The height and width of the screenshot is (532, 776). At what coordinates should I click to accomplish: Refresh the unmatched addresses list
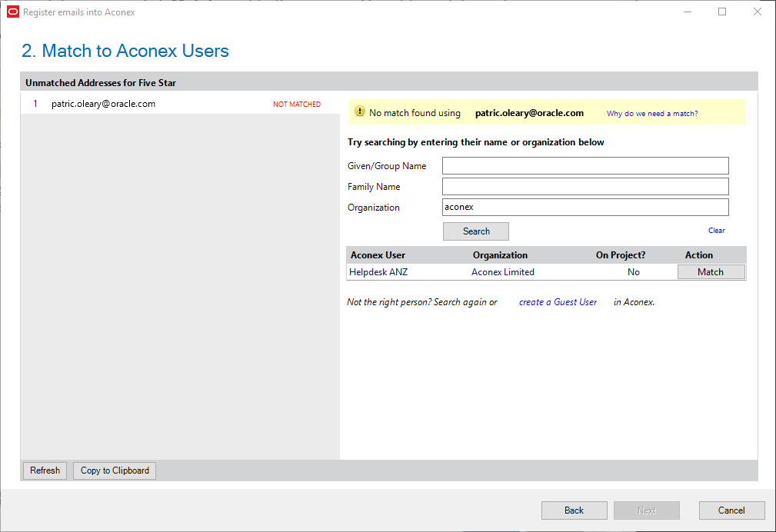tap(45, 470)
